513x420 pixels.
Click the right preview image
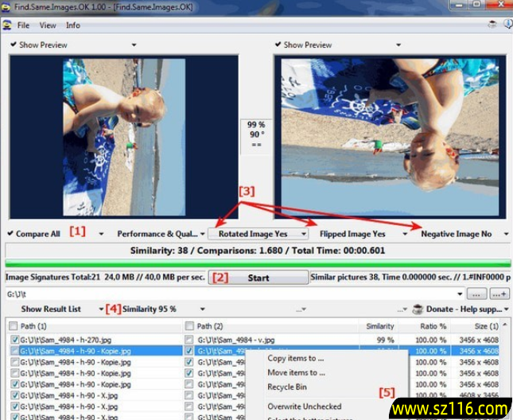point(389,137)
